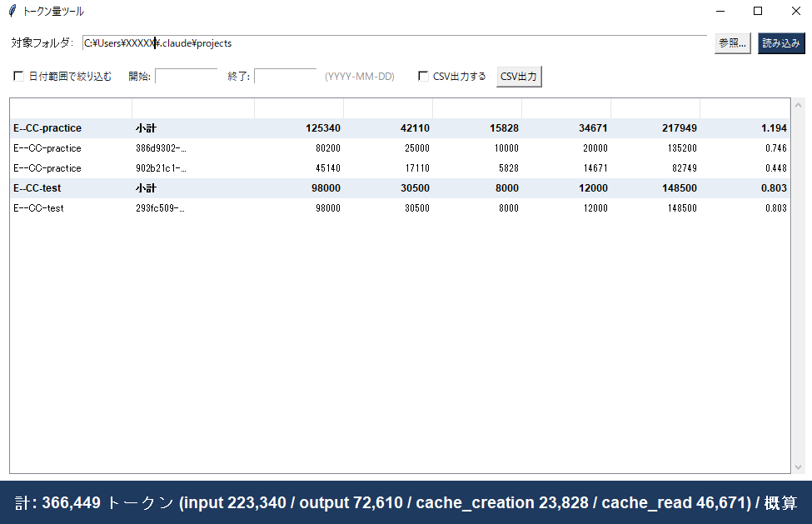This screenshot has width=812, height=524.
Task: Click the value 45140 in the table
Action: [328, 168]
